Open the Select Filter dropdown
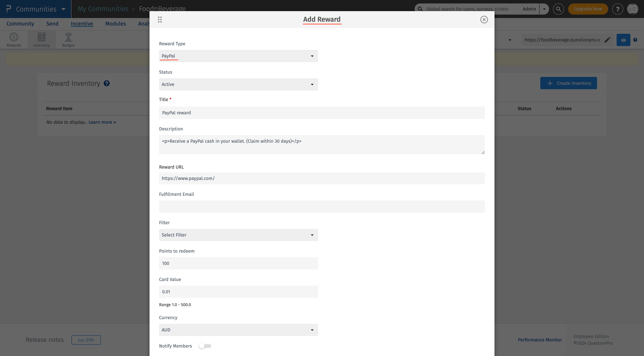The height and width of the screenshot is (356, 644). coord(238,235)
